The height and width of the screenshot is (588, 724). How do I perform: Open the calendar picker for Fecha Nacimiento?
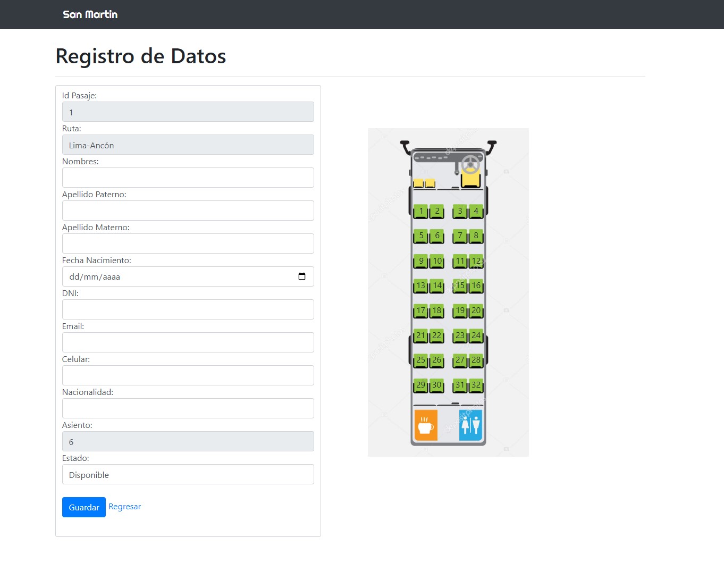pyautogui.click(x=302, y=276)
